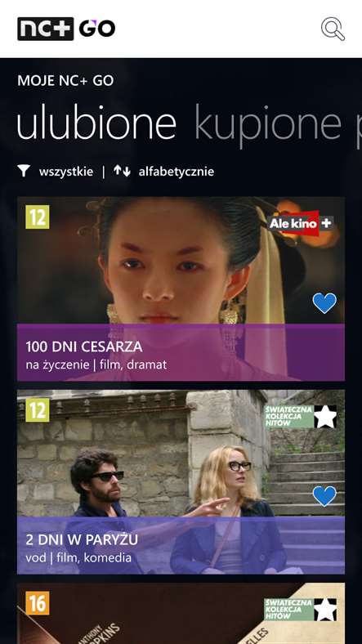Open the 100 DNI CESARZA title link
This screenshot has width=362, height=644.
(x=84, y=347)
